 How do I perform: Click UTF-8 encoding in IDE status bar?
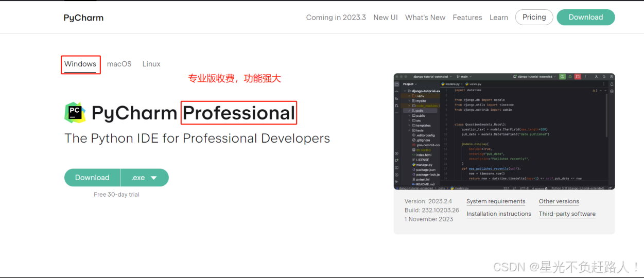(524, 188)
